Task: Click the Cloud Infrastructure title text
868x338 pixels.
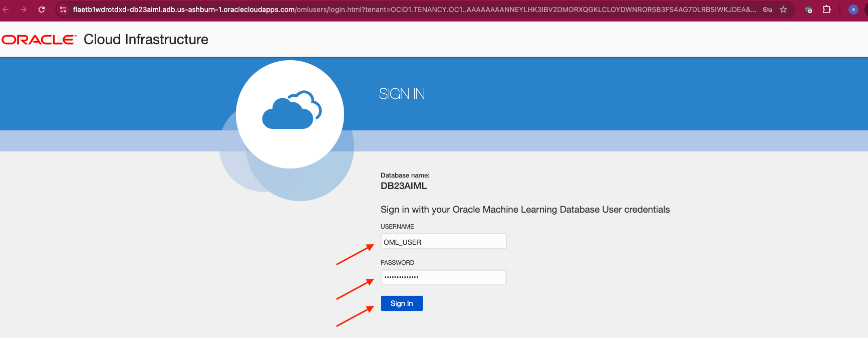Action: tap(146, 40)
